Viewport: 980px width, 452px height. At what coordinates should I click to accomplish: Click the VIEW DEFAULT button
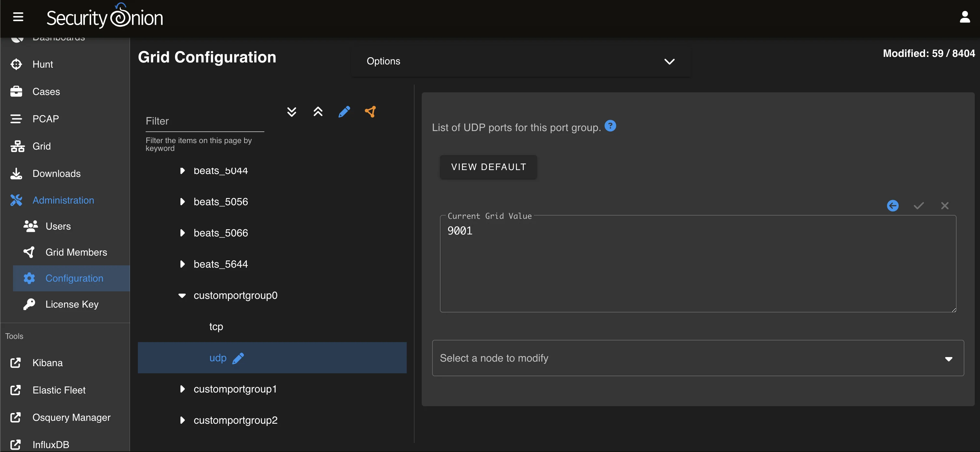[x=488, y=167]
